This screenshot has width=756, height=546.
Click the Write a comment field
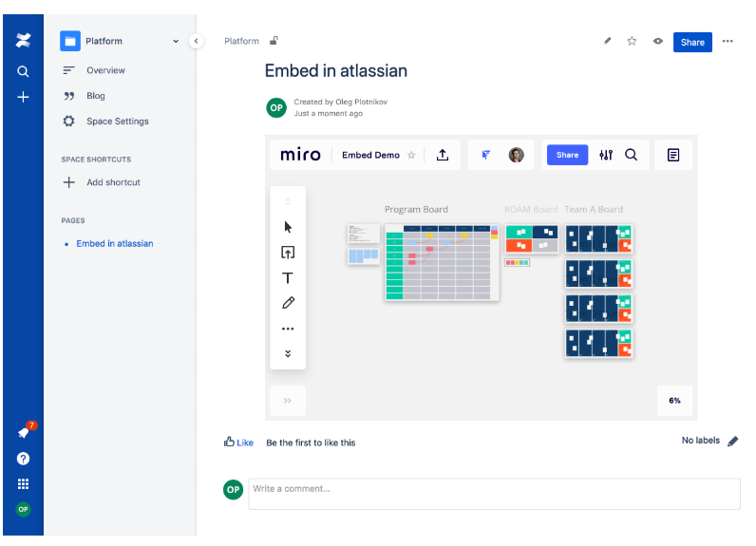point(494,494)
